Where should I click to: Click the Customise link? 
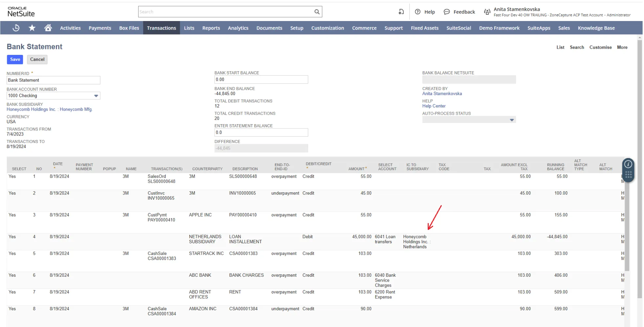click(600, 47)
